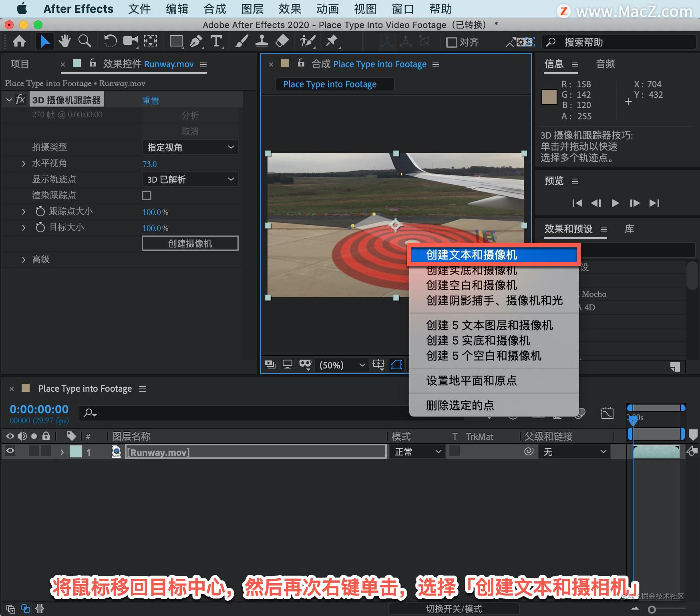
Task: Click the 切换开关/模式 button
Action: point(454,609)
